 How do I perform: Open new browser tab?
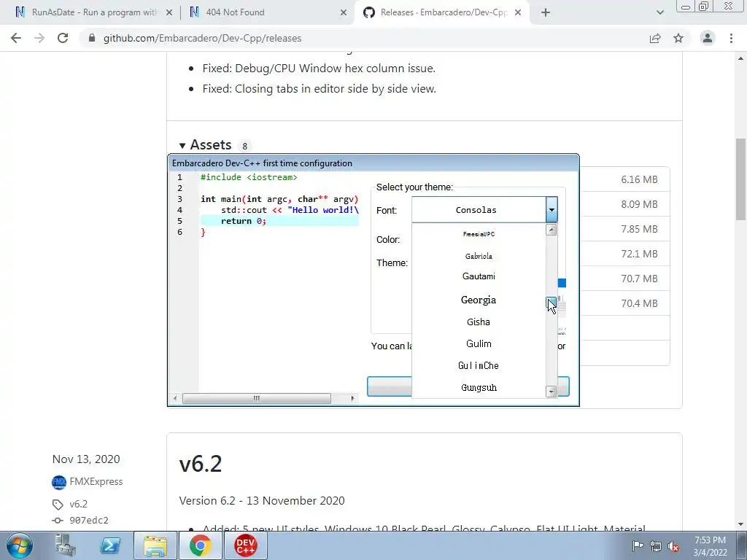[546, 12]
